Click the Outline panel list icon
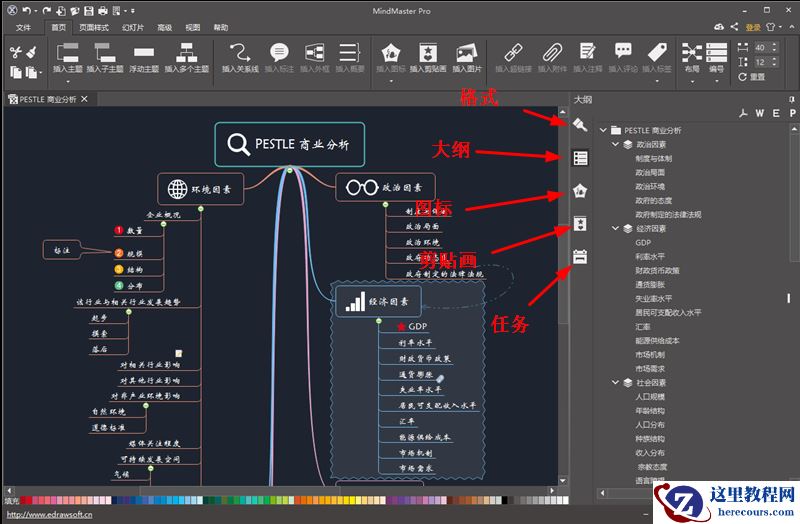 pyautogui.click(x=580, y=158)
